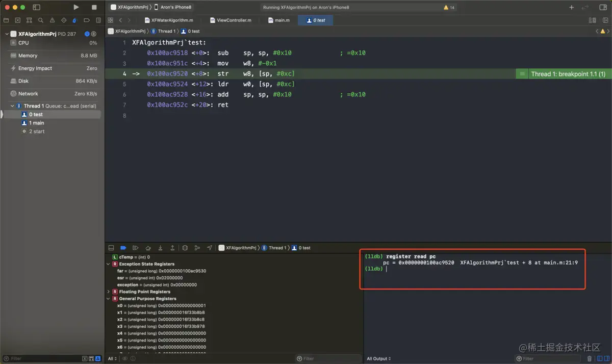The height and width of the screenshot is (364, 612).
Task: Click Thread 1 in editor jump bar
Action: point(163,31)
